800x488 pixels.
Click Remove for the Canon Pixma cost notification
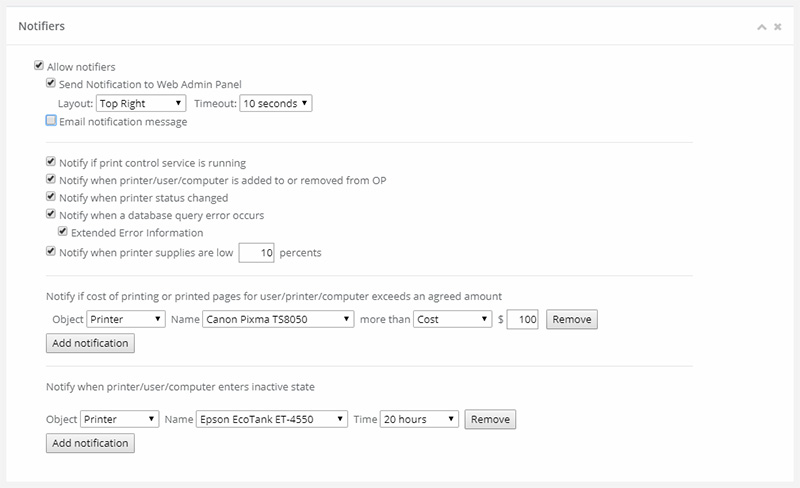572,320
